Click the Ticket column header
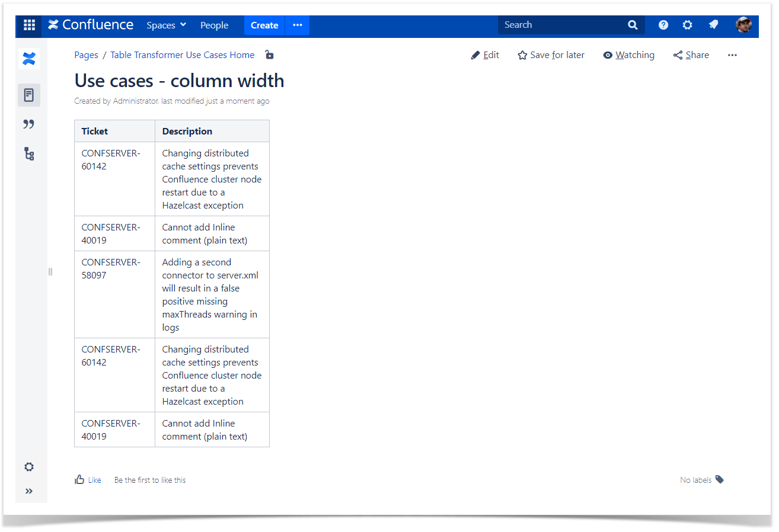779x532 pixels. click(115, 131)
